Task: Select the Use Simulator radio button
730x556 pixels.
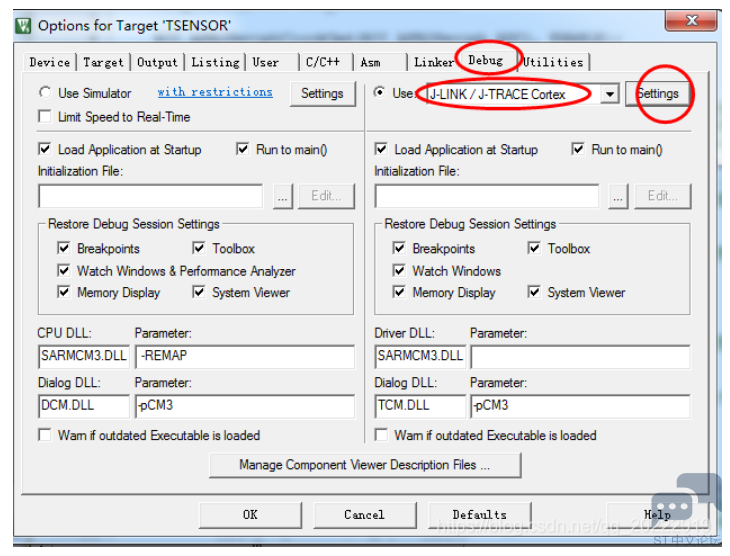Action: point(45,93)
